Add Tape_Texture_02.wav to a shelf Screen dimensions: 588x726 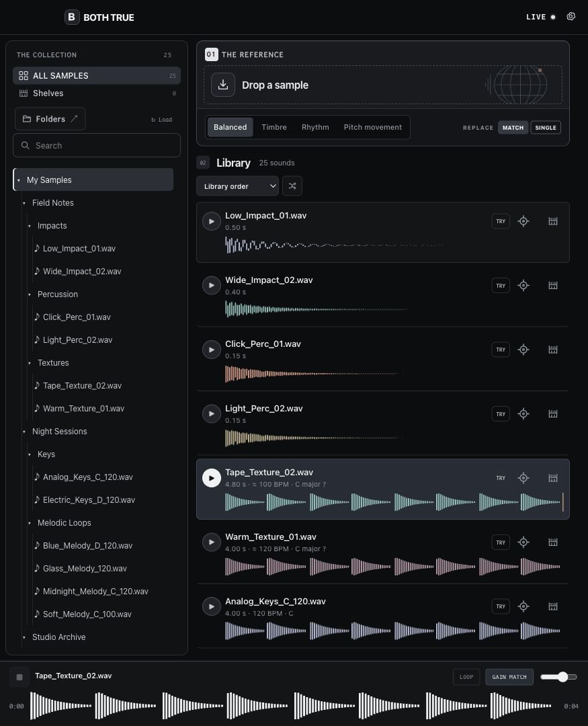coord(553,478)
